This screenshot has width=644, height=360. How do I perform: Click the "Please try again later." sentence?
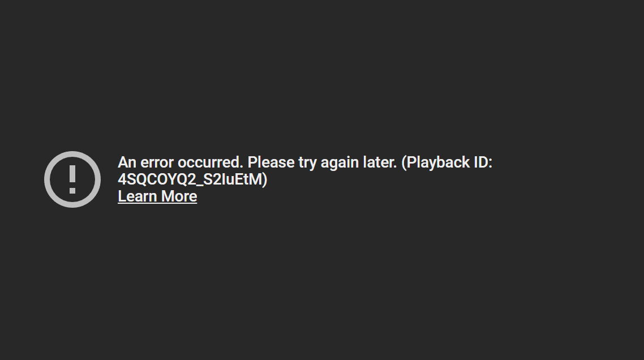[x=323, y=163]
